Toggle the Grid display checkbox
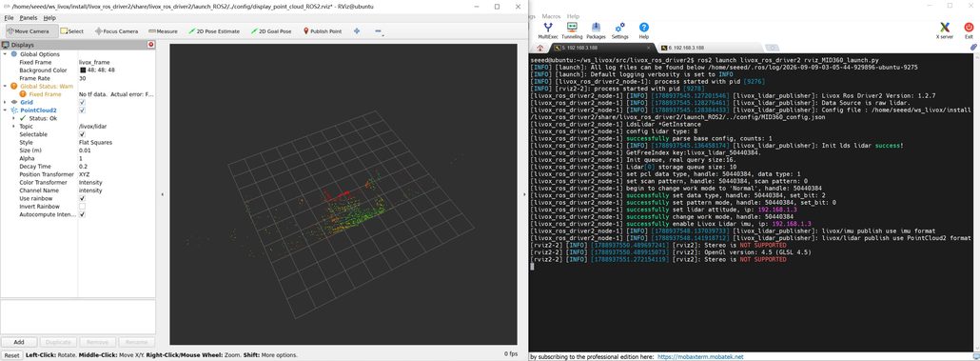This screenshot has height=361, width=980. pos(82,102)
